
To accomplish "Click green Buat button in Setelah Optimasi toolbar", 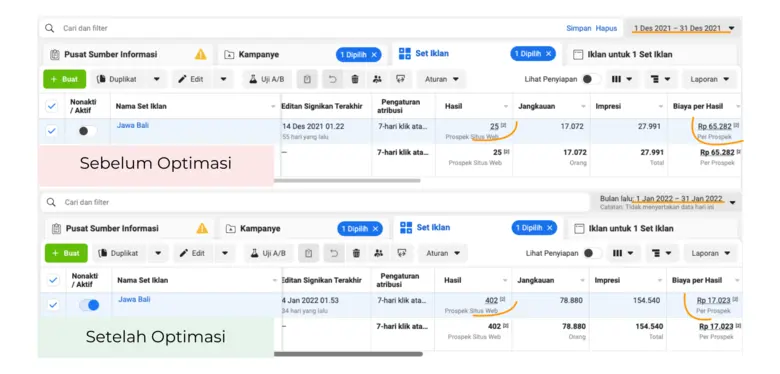I will tap(66, 253).
